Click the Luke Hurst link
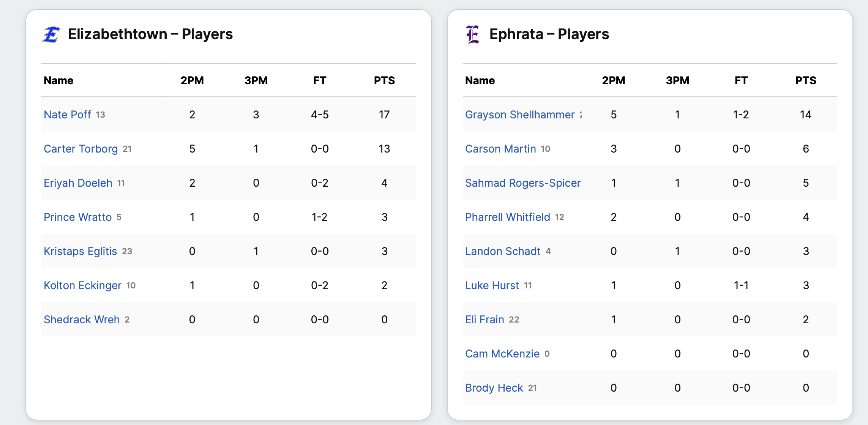Image resolution: width=868 pixels, height=425 pixels. click(x=492, y=285)
